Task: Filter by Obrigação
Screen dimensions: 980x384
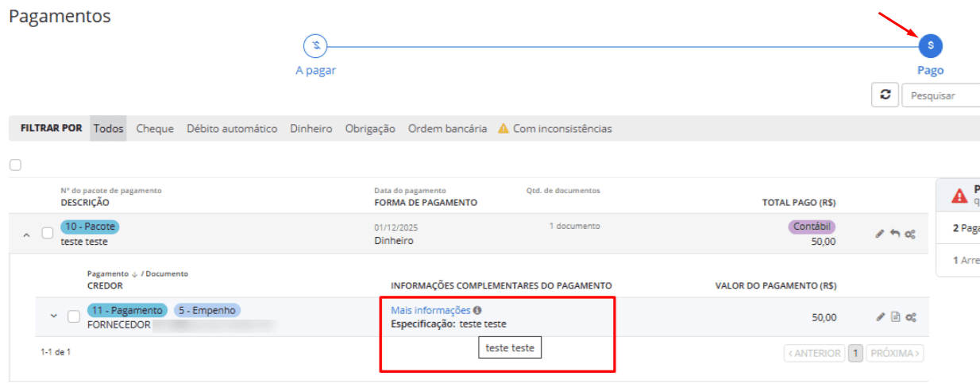Action: coord(370,128)
